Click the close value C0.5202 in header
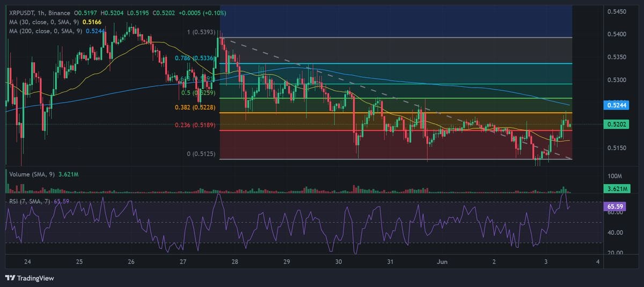The height and width of the screenshot is (287, 644). (x=164, y=12)
